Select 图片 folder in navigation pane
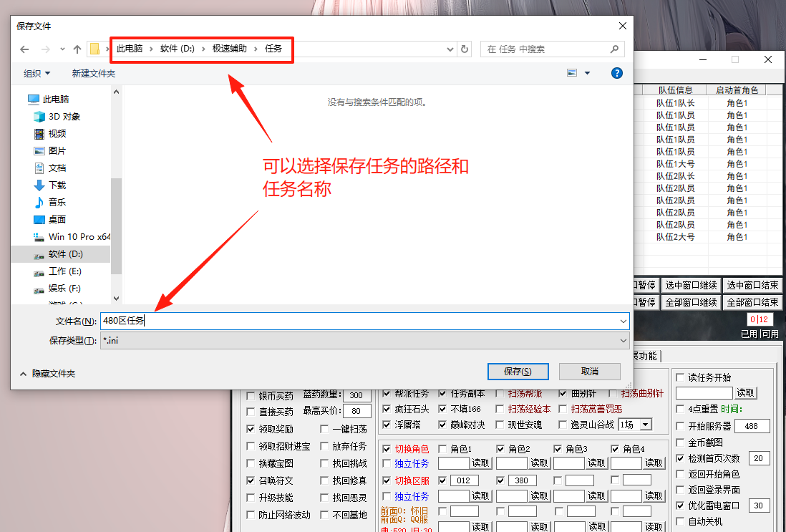 (57, 150)
